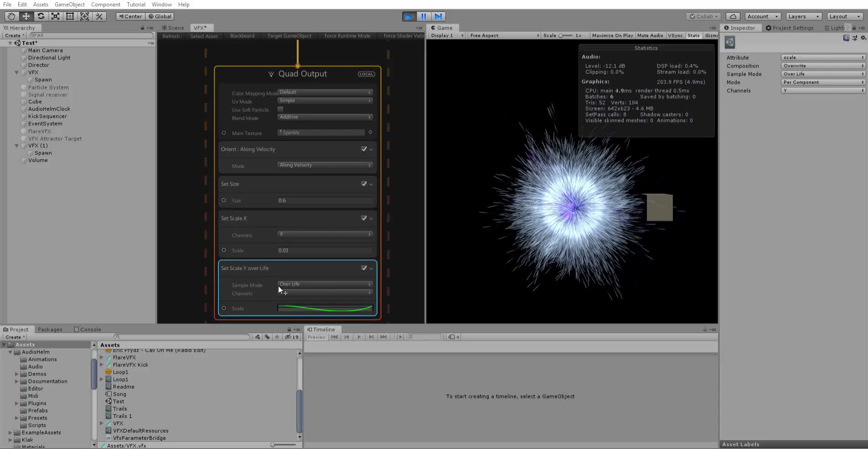The height and width of the screenshot is (449, 868).
Task: Disable the Set Size block checkbox
Action: pyautogui.click(x=364, y=184)
